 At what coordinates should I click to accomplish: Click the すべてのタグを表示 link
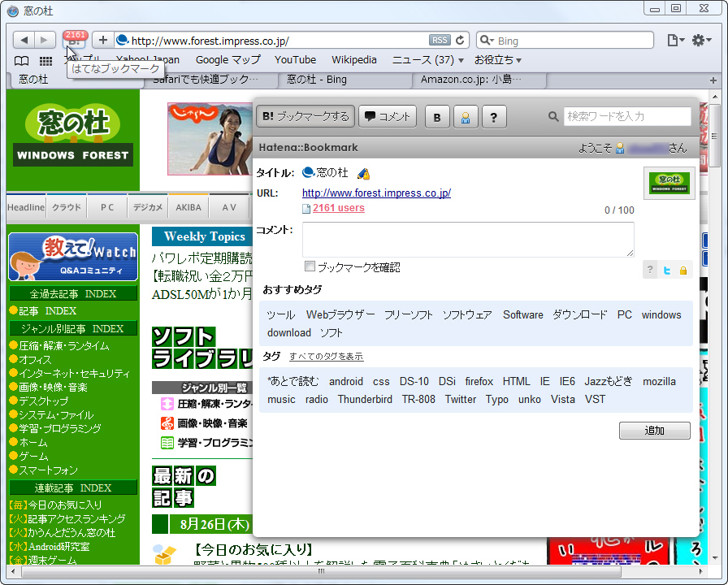(x=327, y=357)
